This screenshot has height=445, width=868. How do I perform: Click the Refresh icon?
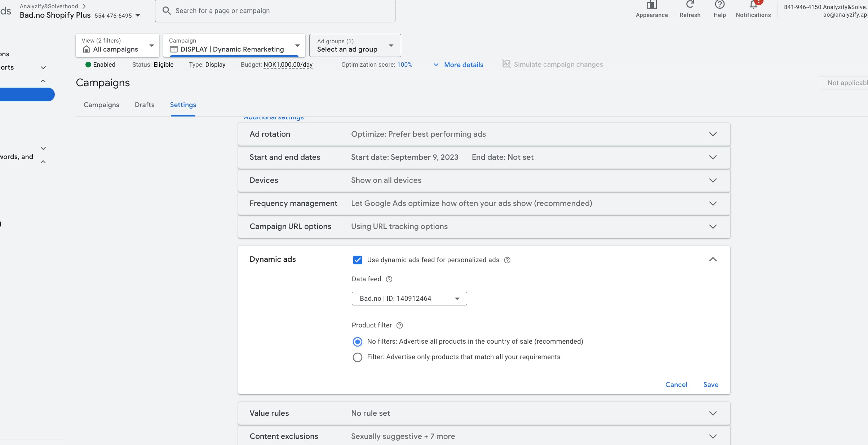690,4
